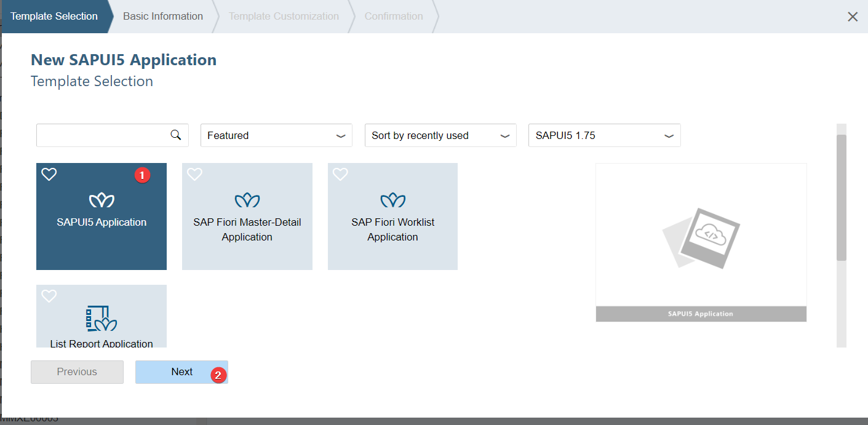Favorite the SAP Fiori Master-Detail template heart
868x425 pixels.
pos(194,174)
